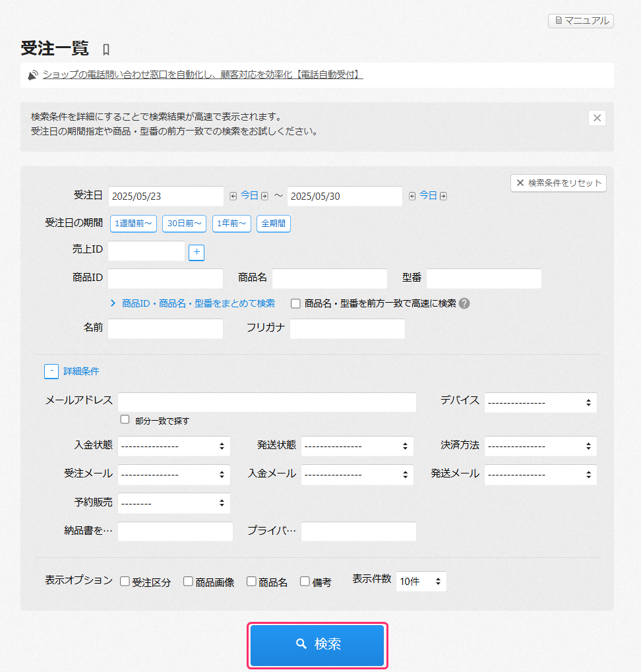
Task: Enable 商品名・型番を前方一致で高速に検索 checkbox
Action: [295, 303]
